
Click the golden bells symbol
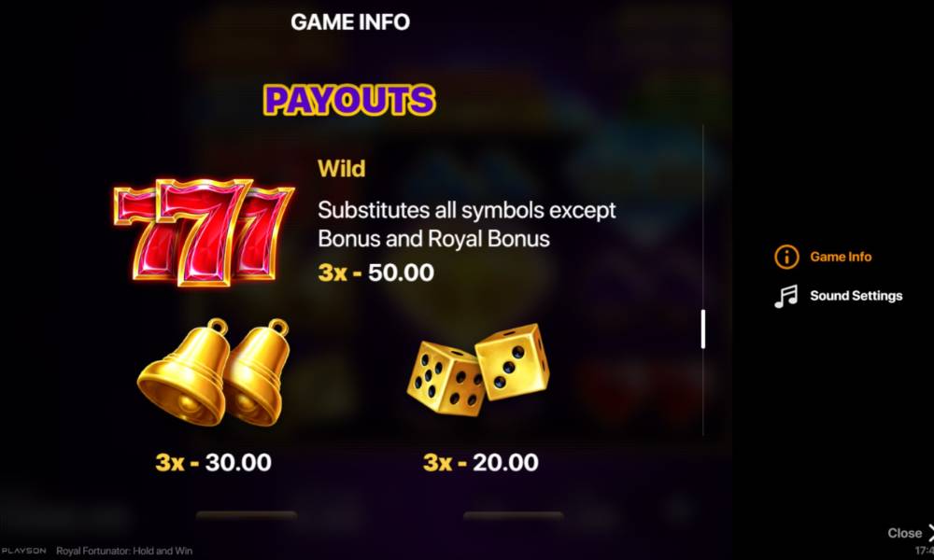[x=213, y=372]
